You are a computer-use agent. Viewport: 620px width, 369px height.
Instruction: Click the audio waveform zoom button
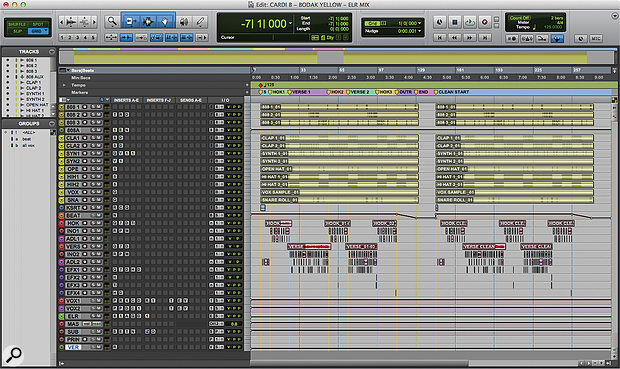[71, 22]
